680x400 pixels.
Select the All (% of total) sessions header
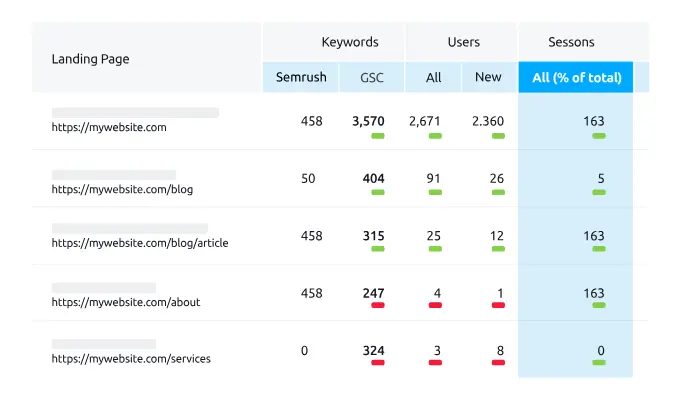[575, 77]
